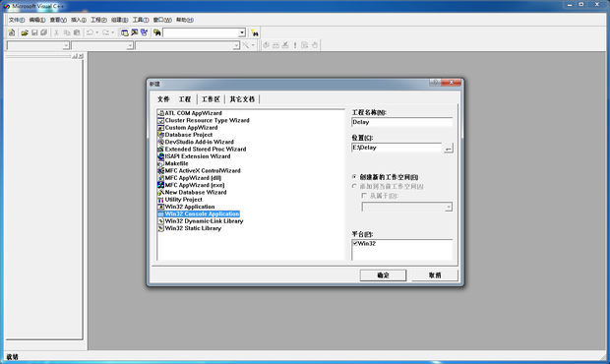Screen dimensions: 610x364
Task: Select 'ATL COM AppWizard' in list
Action: pyautogui.click(x=190, y=113)
